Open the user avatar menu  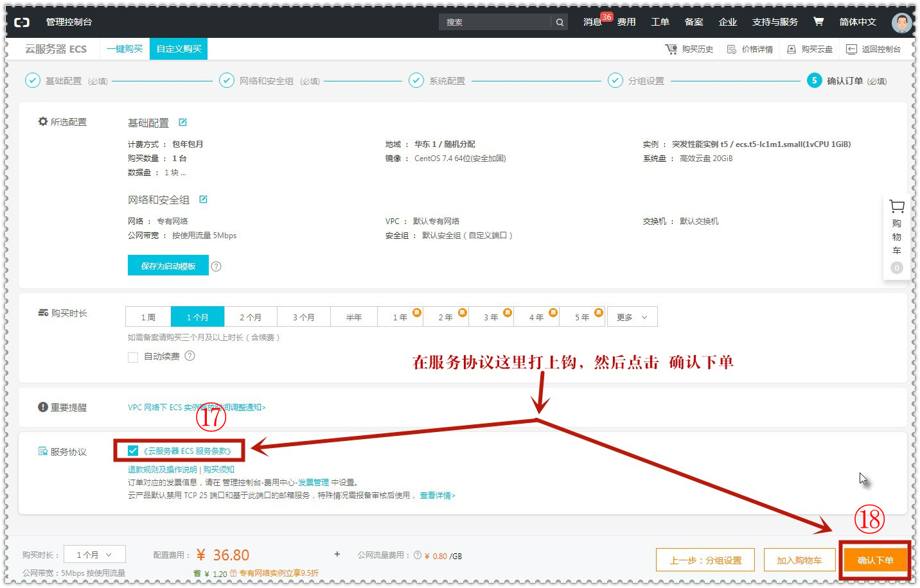[902, 22]
